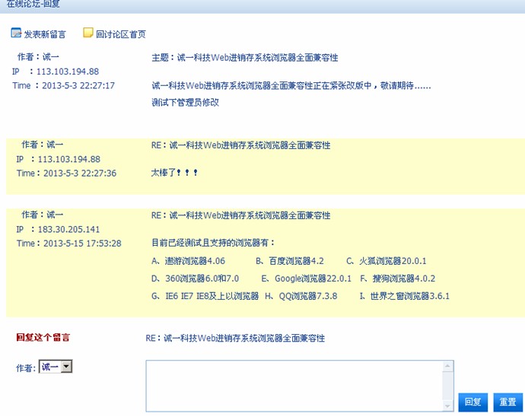Image resolution: width=525 pixels, height=420 pixels.
Task: Select time text 2013-5-3 22:27:17
Action: coord(78,86)
